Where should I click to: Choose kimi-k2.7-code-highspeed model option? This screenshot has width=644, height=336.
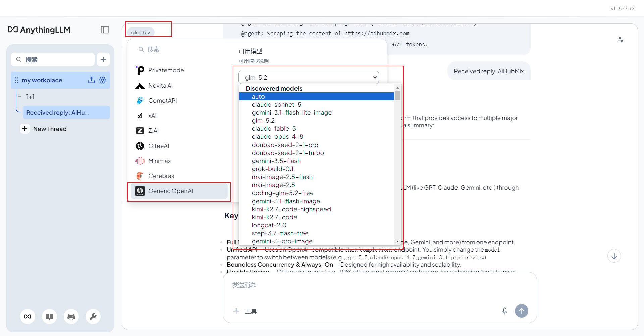pyautogui.click(x=317, y=209)
